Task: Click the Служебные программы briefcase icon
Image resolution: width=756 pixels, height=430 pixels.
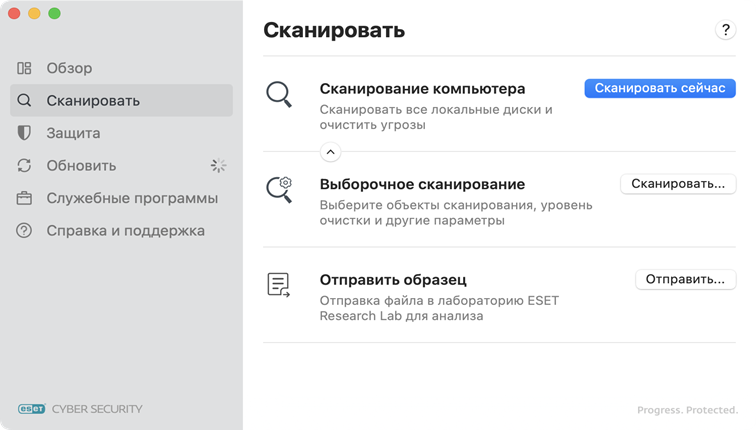Action: pos(25,198)
